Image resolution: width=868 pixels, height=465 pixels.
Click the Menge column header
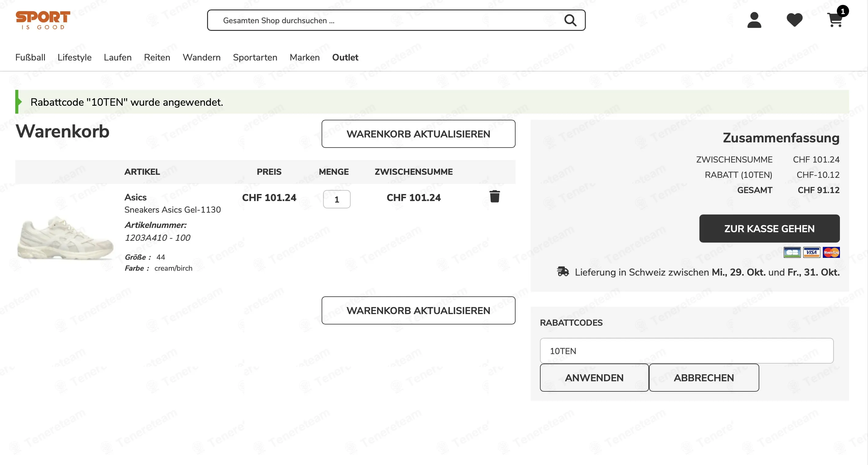pos(334,171)
